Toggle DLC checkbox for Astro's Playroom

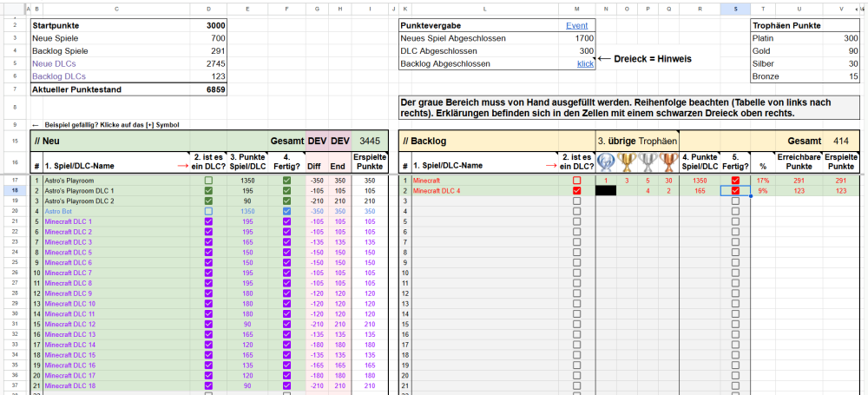click(207, 181)
